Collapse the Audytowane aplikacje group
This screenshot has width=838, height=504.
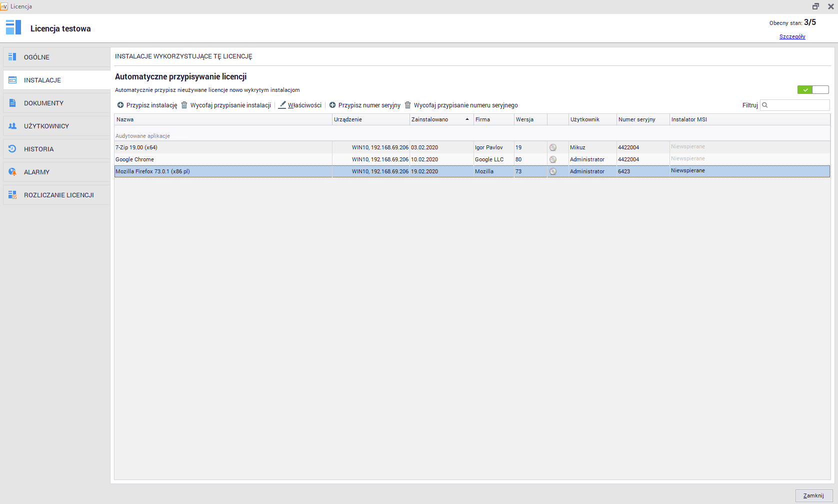click(143, 136)
